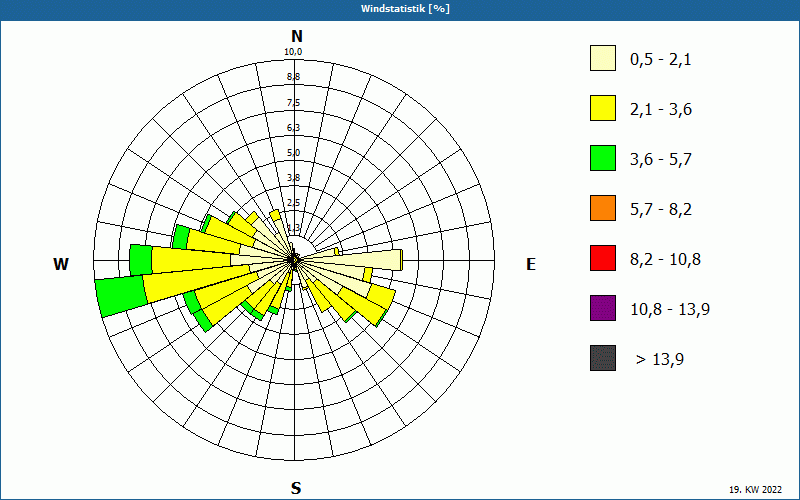The width and height of the screenshot is (800, 500).
Task: Click the E compass label
Action: pyautogui.click(x=531, y=264)
